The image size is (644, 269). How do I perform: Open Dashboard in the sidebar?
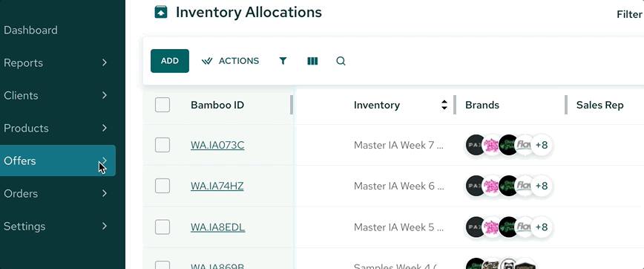point(30,30)
